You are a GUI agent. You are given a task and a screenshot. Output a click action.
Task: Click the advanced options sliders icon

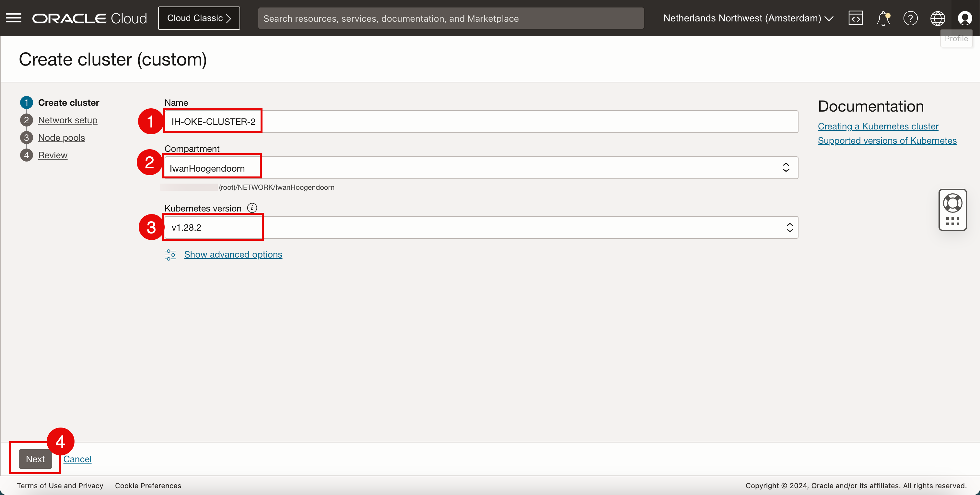click(x=170, y=254)
